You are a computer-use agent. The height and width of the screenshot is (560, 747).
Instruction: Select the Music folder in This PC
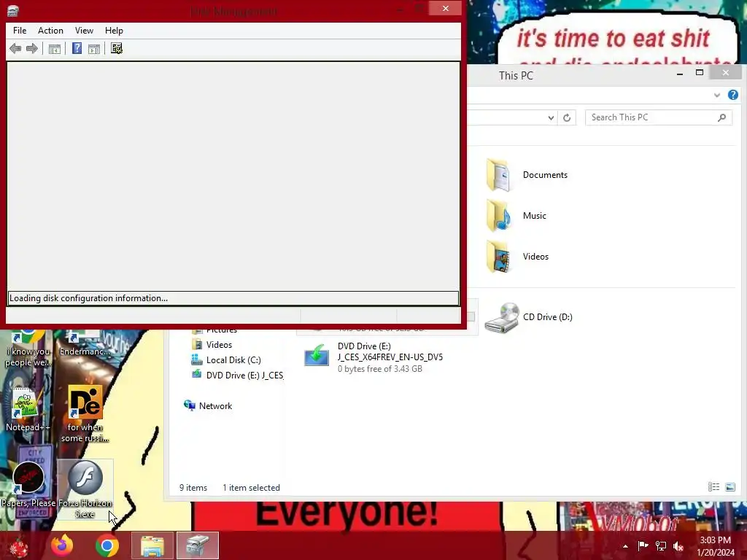tap(516, 216)
